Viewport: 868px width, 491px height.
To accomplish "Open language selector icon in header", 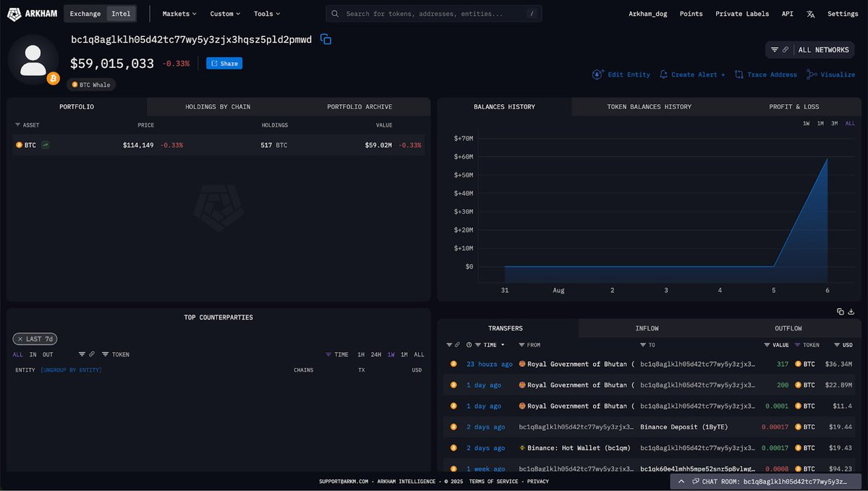I will 811,14.
